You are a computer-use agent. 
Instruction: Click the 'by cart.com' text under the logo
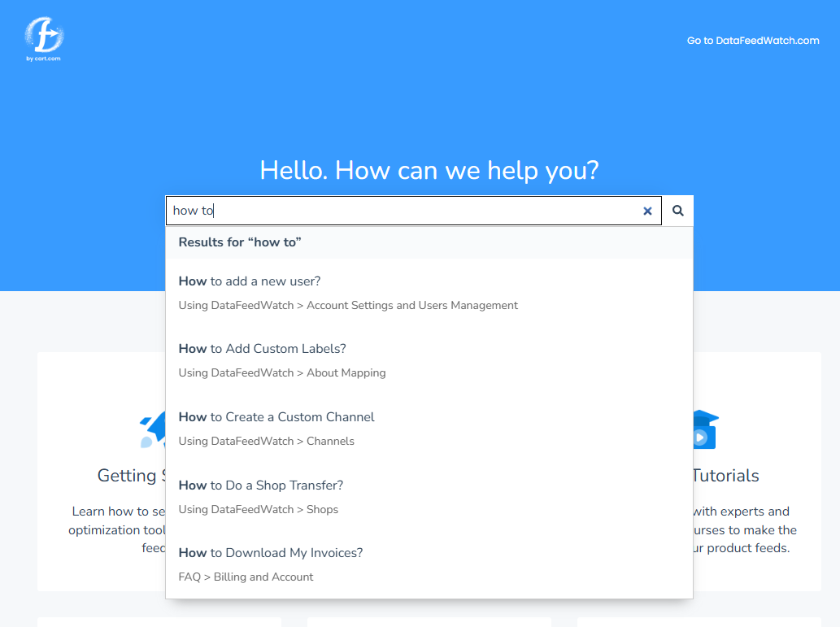43,58
